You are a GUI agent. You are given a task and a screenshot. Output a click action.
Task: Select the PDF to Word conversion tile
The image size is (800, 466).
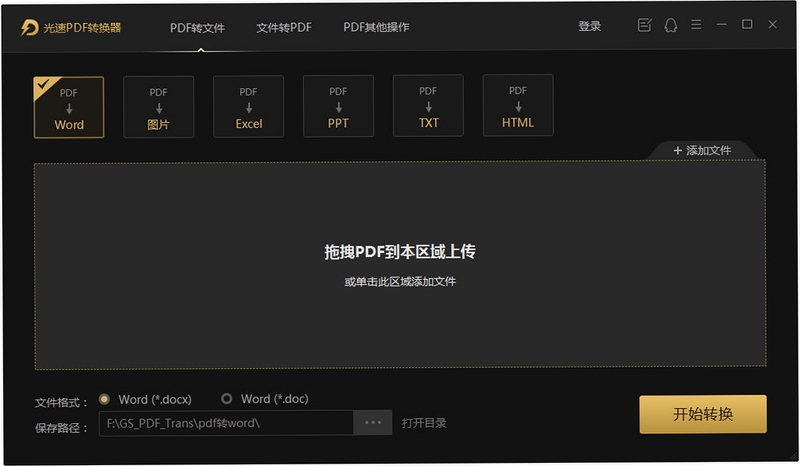69,108
